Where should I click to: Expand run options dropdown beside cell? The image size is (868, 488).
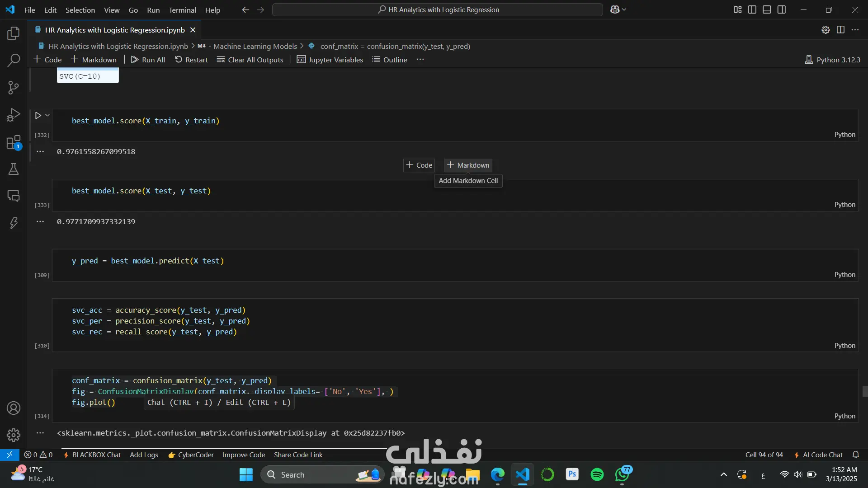tap(47, 116)
